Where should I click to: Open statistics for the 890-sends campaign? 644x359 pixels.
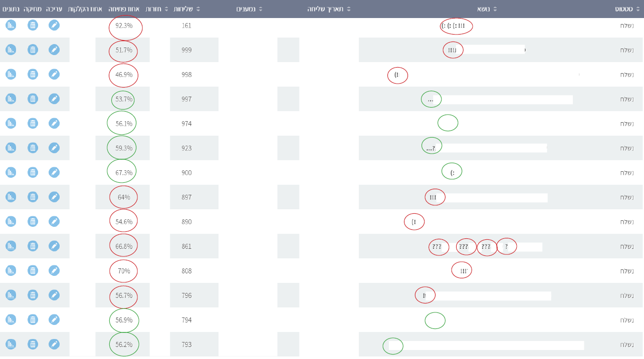[x=11, y=221]
